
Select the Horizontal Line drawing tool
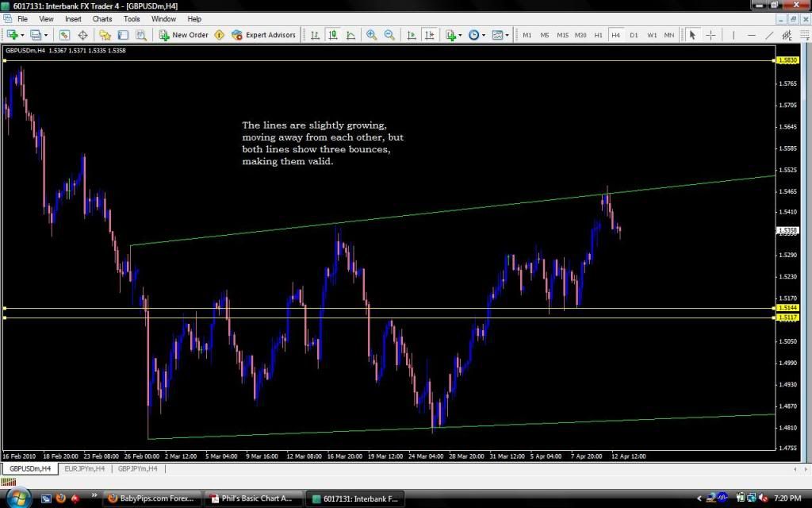pyautogui.click(x=752, y=35)
